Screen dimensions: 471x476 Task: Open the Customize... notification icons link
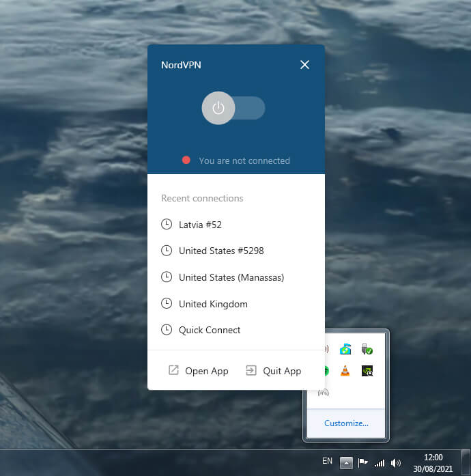[346, 423]
